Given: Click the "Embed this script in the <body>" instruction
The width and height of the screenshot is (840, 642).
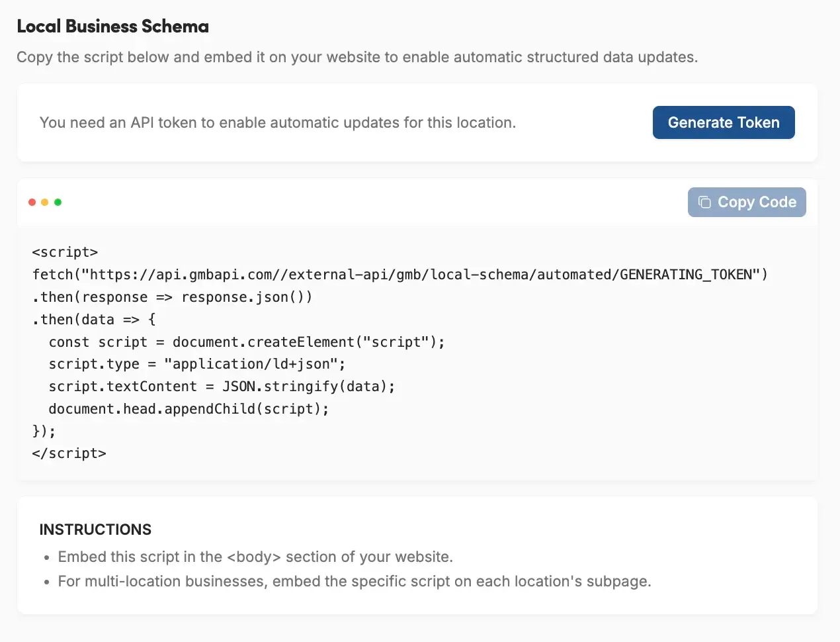Looking at the screenshot, I should point(255,557).
